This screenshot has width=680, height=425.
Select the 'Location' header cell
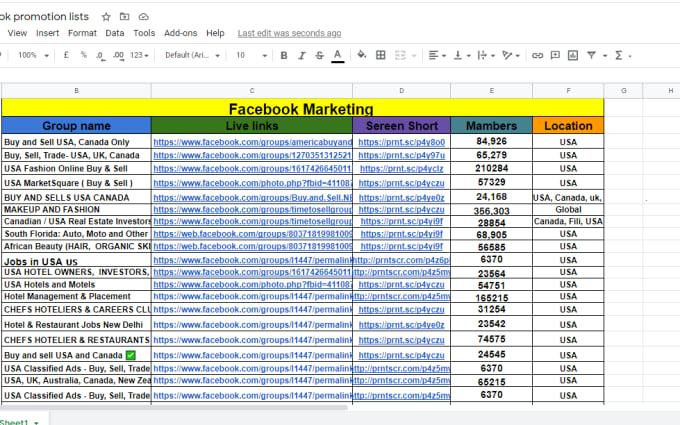(x=568, y=125)
